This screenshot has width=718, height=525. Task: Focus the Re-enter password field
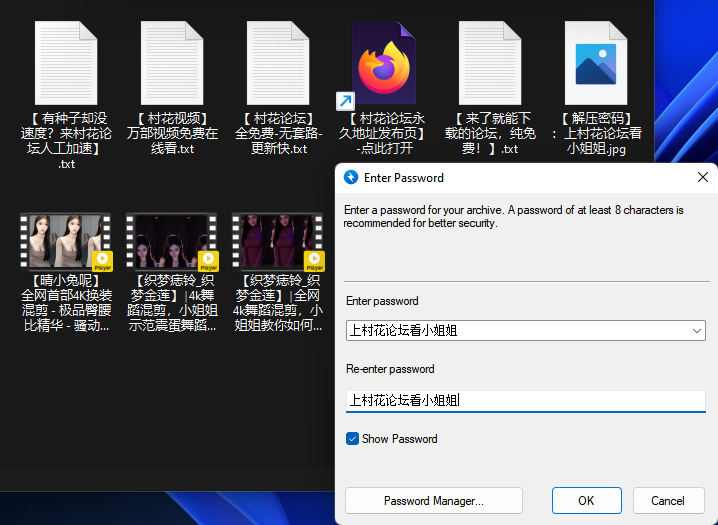[525, 400]
